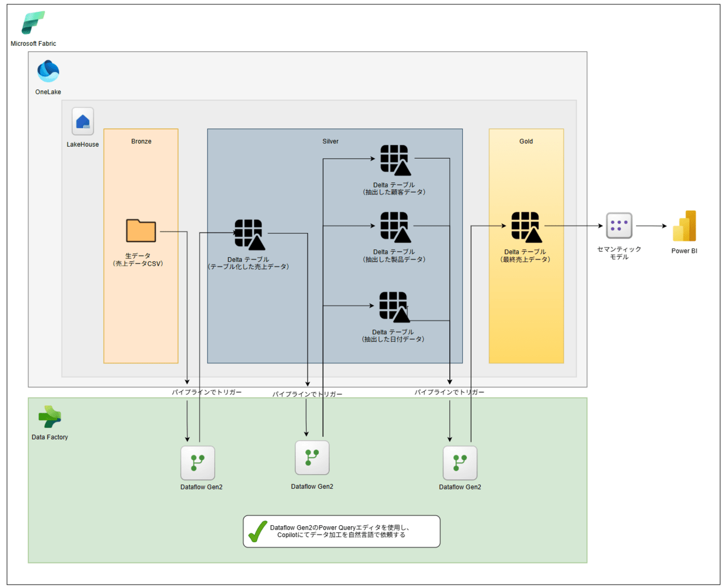Click the Delta table icon for 日付データ
725x588 pixels.
394,307
